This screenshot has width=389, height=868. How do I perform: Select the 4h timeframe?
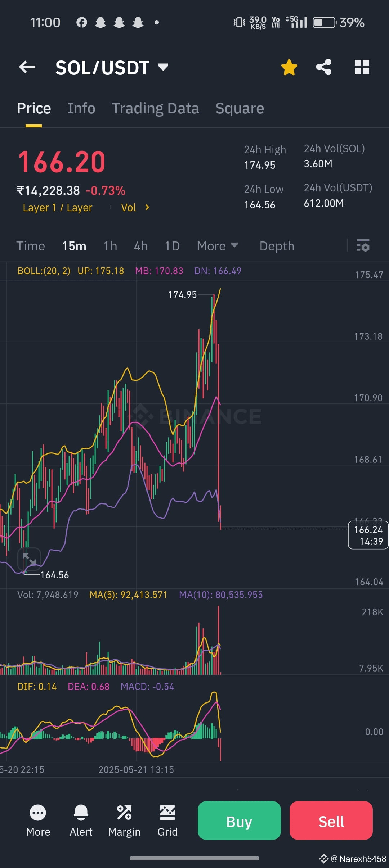pos(141,246)
